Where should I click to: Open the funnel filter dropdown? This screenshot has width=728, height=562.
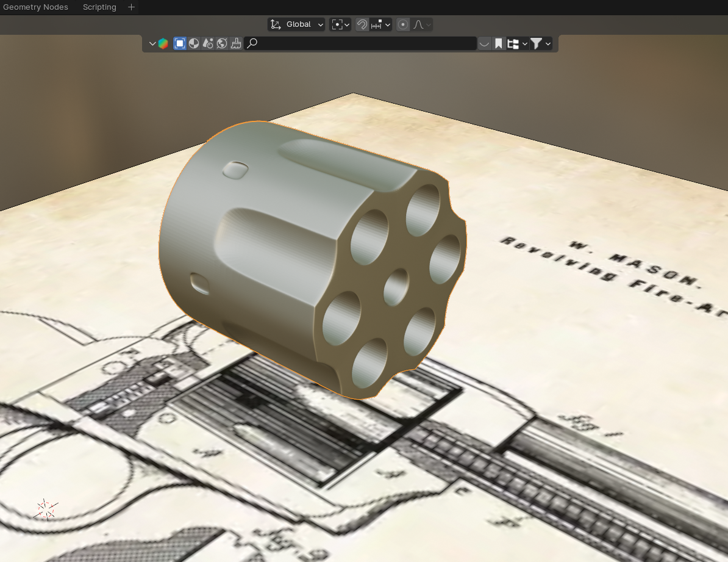(x=540, y=43)
